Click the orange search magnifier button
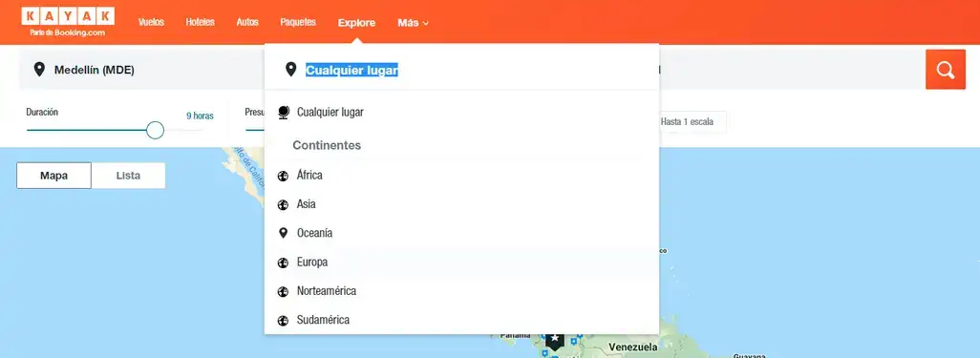980x358 pixels. 945,70
